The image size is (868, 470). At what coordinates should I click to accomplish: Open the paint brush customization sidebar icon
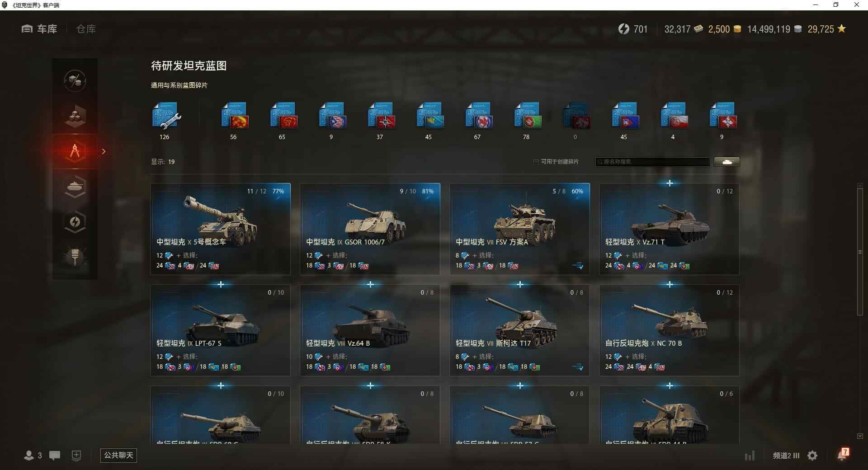(75, 257)
